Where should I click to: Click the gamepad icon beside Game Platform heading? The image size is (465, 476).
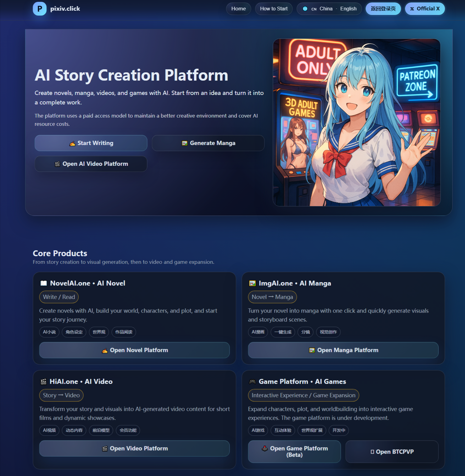(x=252, y=382)
